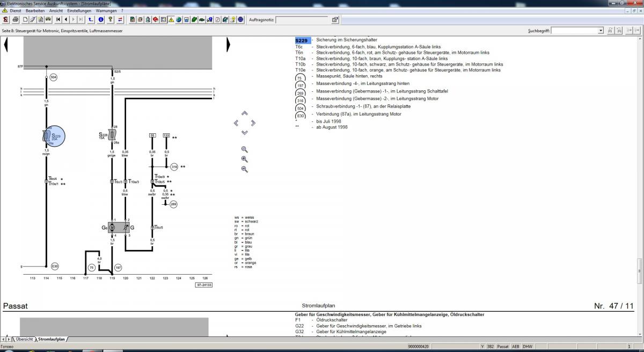Click the blue circular info icon

pyautogui.click(x=101, y=20)
